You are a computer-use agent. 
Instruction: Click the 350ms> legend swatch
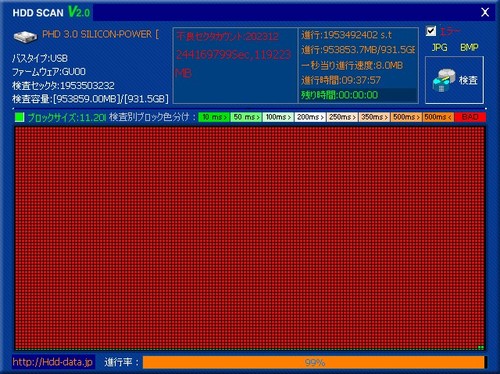(374, 117)
